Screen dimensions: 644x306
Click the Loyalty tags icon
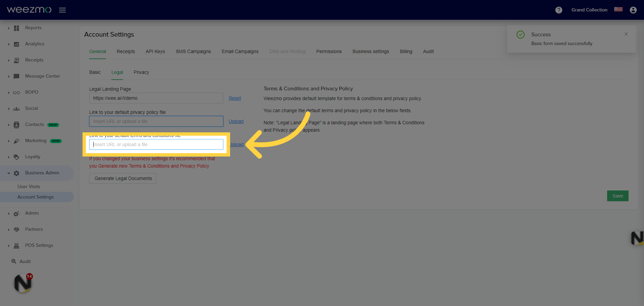[16, 157]
